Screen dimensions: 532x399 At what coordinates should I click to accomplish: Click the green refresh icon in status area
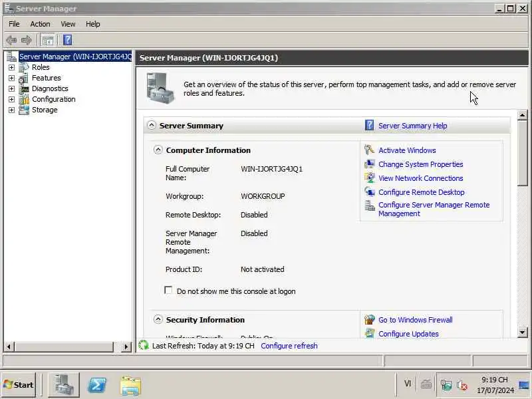[x=144, y=345]
